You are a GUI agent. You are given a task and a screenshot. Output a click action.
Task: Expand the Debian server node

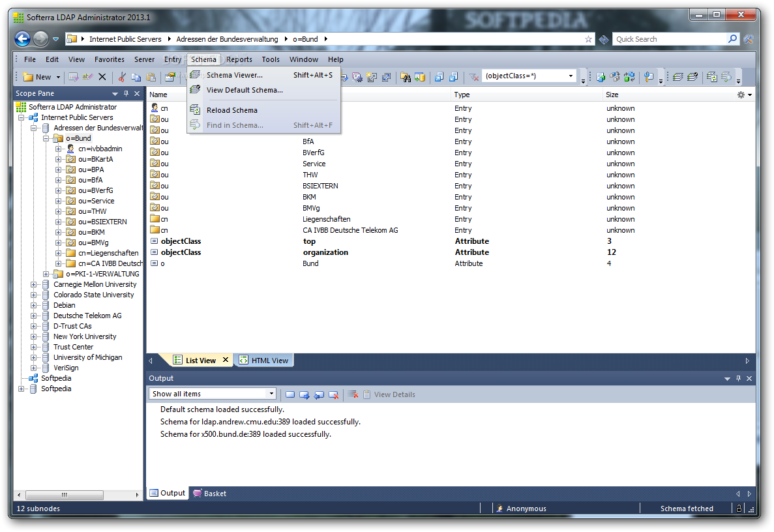pyautogui.click(x=33, y=306)
